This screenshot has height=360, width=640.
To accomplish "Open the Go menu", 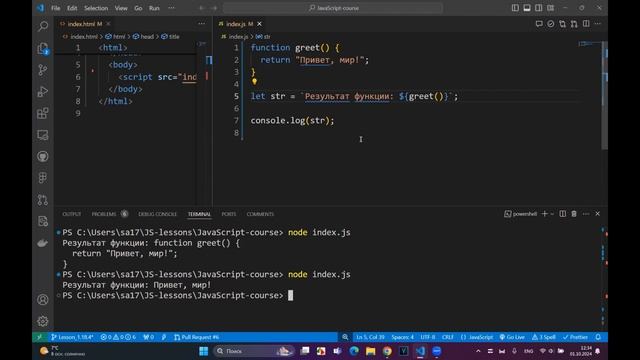I will [138, 8].
